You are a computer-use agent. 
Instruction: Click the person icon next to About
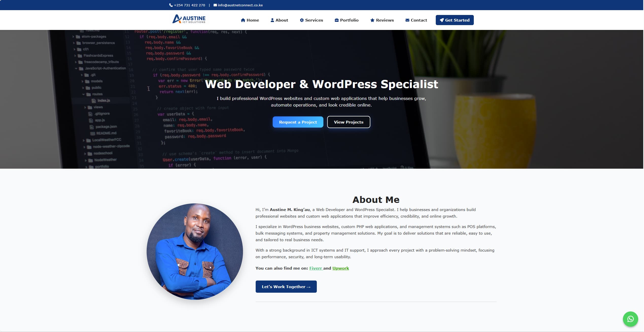tap(272, 20)
